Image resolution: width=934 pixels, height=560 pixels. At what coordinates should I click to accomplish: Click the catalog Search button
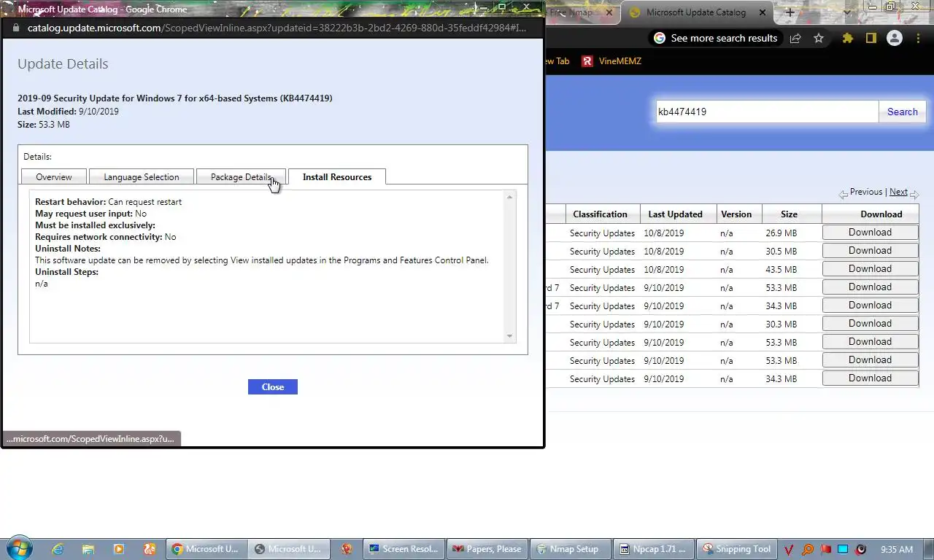tap(903, 112)
